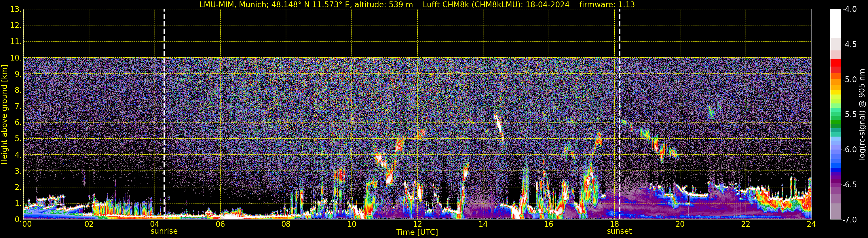Click the colorbar tick label -6.0

coord(850,150)
